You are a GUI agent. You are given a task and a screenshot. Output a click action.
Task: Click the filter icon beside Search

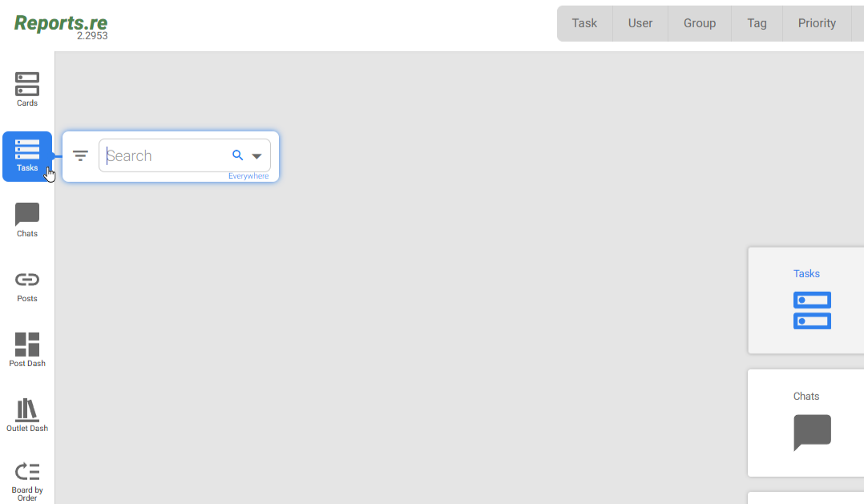pyautogui.click(x=80, y=156)
